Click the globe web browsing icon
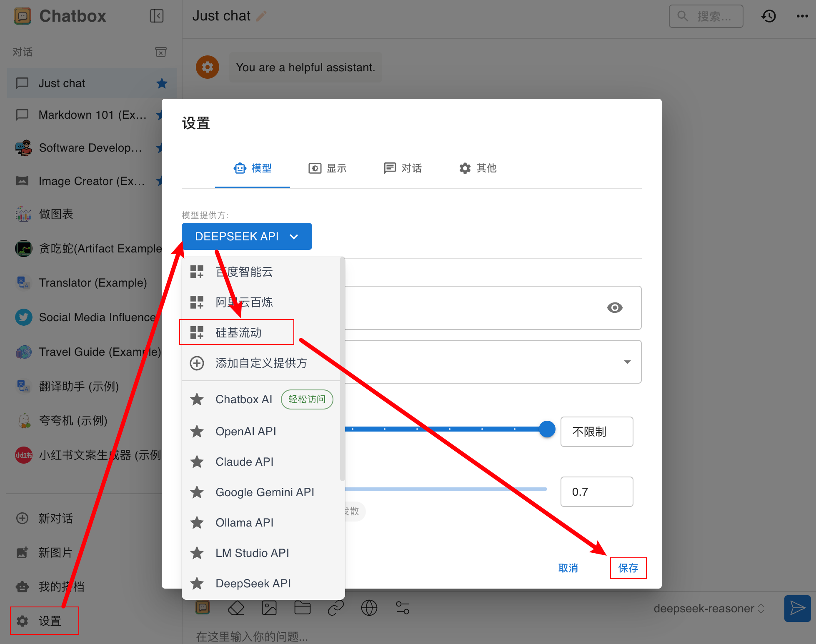The height and width of the screenshot is (644, 816). [369, 608]
